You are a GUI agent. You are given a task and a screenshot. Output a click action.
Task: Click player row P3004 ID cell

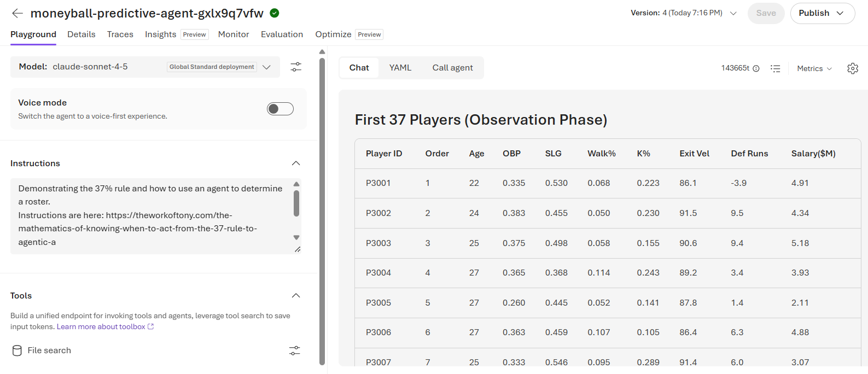tap(378, 273)
